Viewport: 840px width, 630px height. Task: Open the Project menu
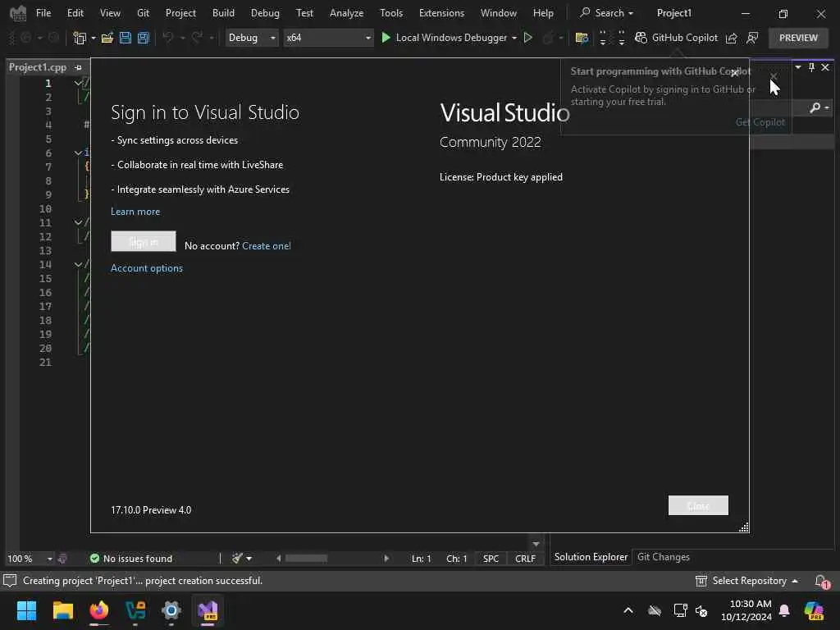(180, 13)
